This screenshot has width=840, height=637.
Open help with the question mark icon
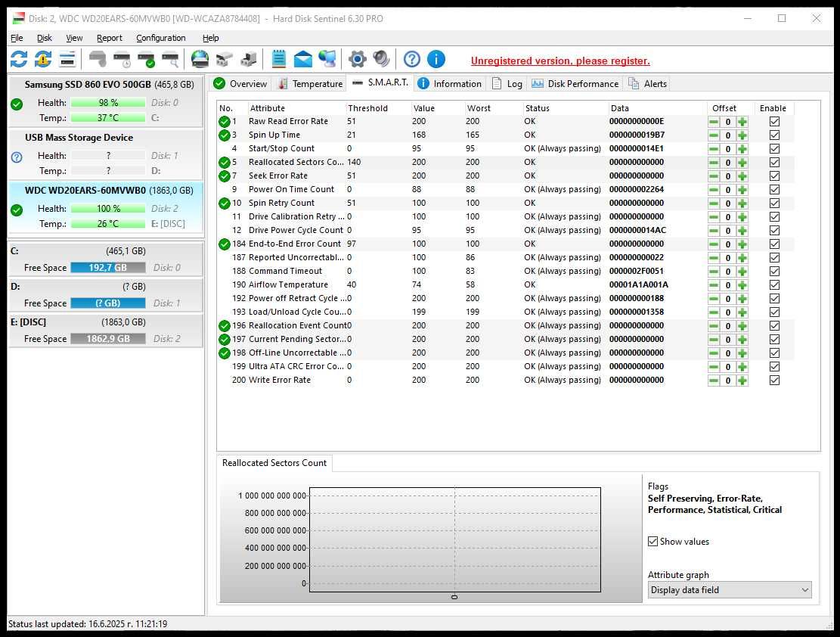tap(411, 59)
